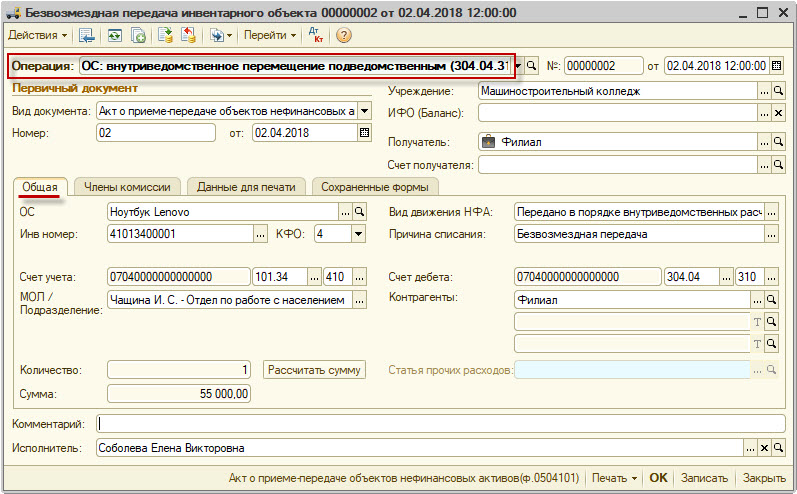Click the magnifier next to Операция field
This screenshot has width=797, height=494.
tap(531, 66)
